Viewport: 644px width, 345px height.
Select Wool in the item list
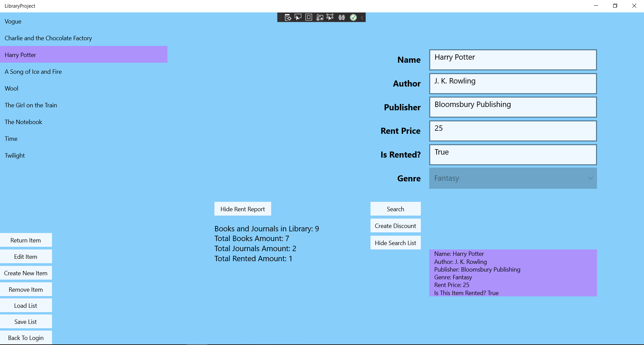point(84,88)
